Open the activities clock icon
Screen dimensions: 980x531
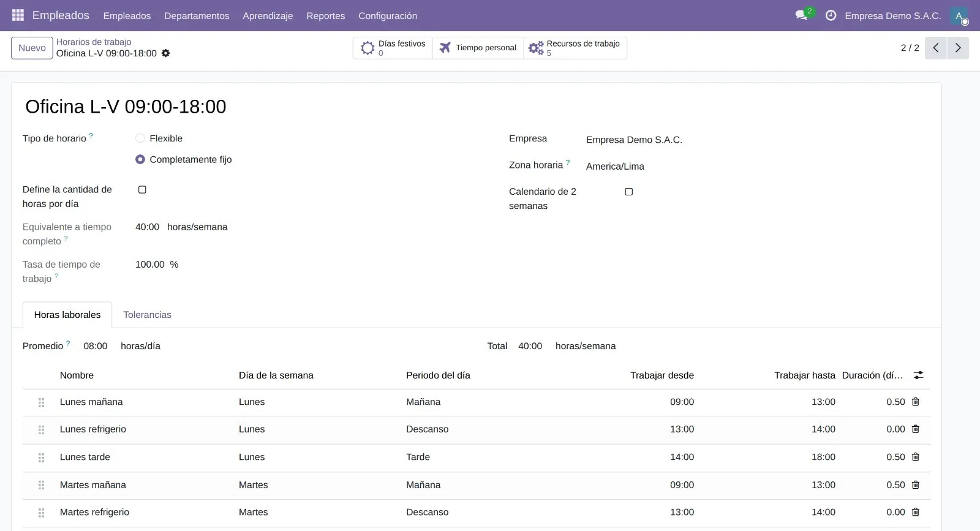click(x=831, y=15)
